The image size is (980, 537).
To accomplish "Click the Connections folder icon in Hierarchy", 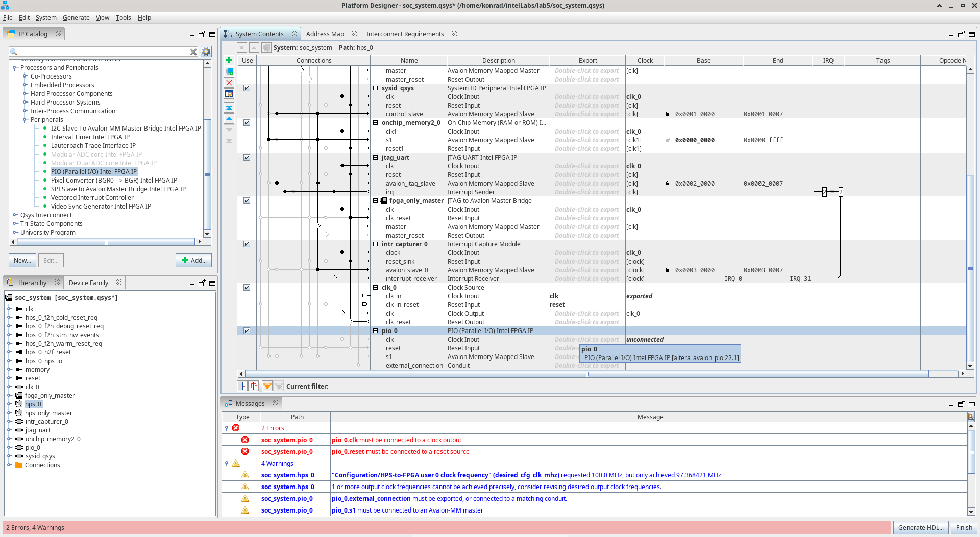I will pyautogui.click(x=19, y=465).
